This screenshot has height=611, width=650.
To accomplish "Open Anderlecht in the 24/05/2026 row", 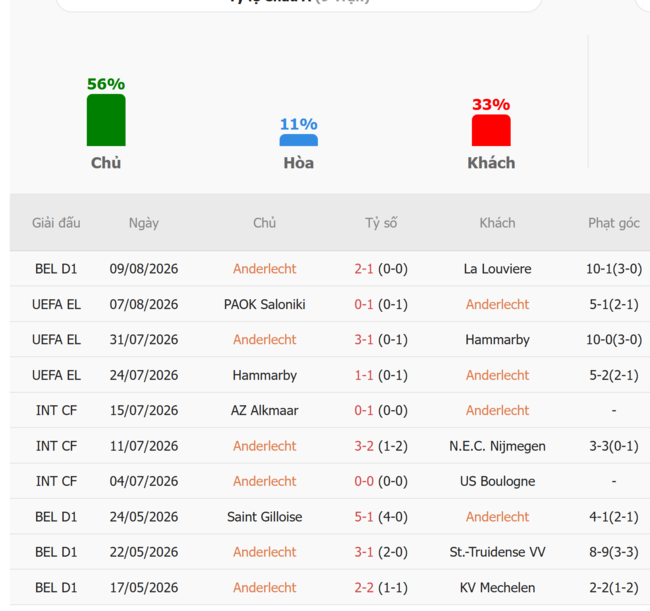I will tap(497, 517).
